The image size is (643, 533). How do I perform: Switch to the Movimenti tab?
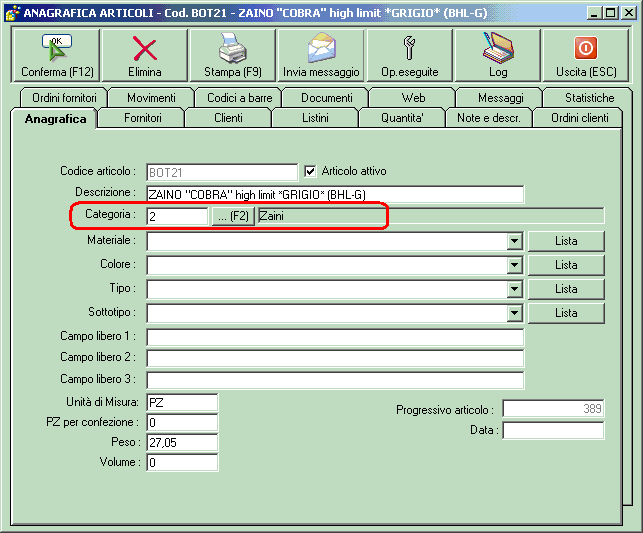pyautogui.click(x=151, y=98)
